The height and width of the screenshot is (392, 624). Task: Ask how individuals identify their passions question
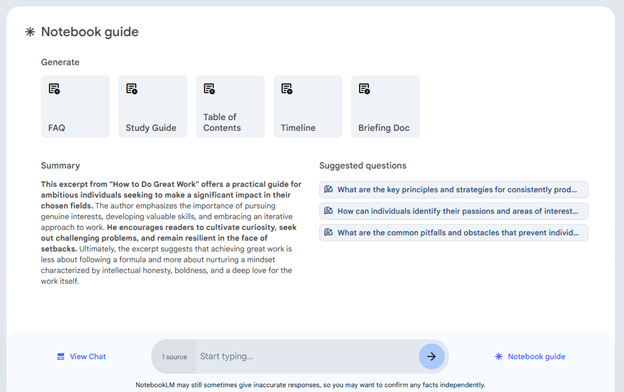coord(454,211)
